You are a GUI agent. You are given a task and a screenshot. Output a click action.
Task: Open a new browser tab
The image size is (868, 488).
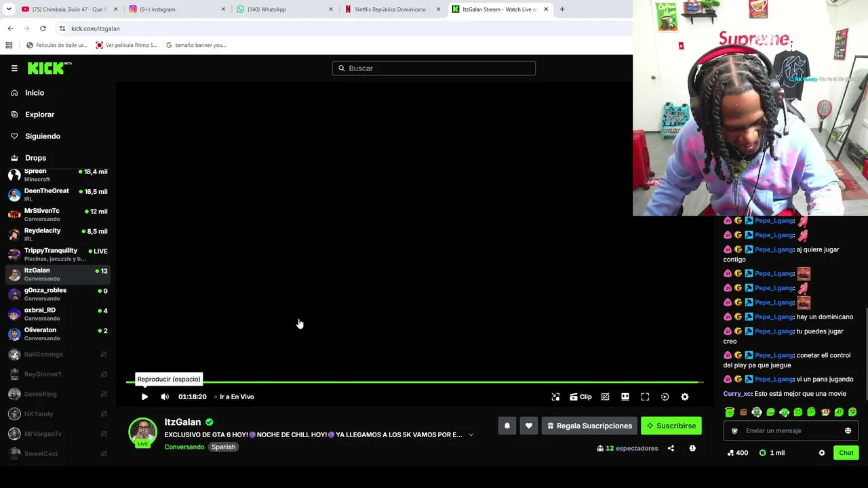(562, 9)
